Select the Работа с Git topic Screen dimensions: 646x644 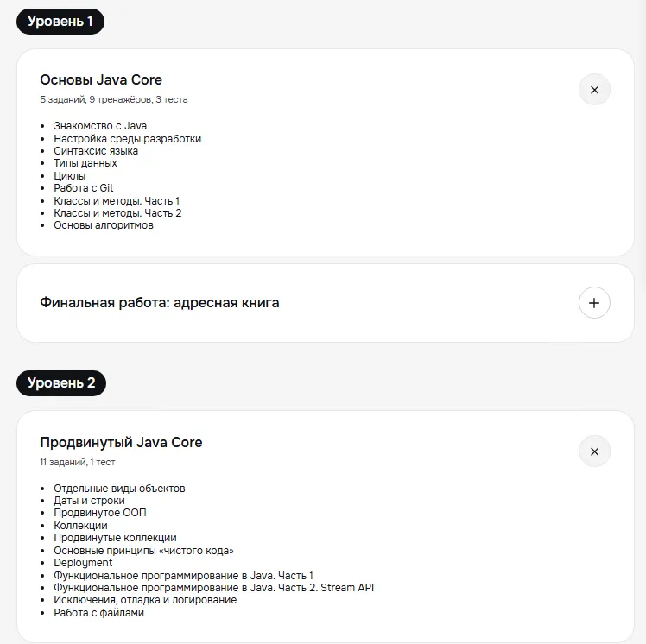84,188
